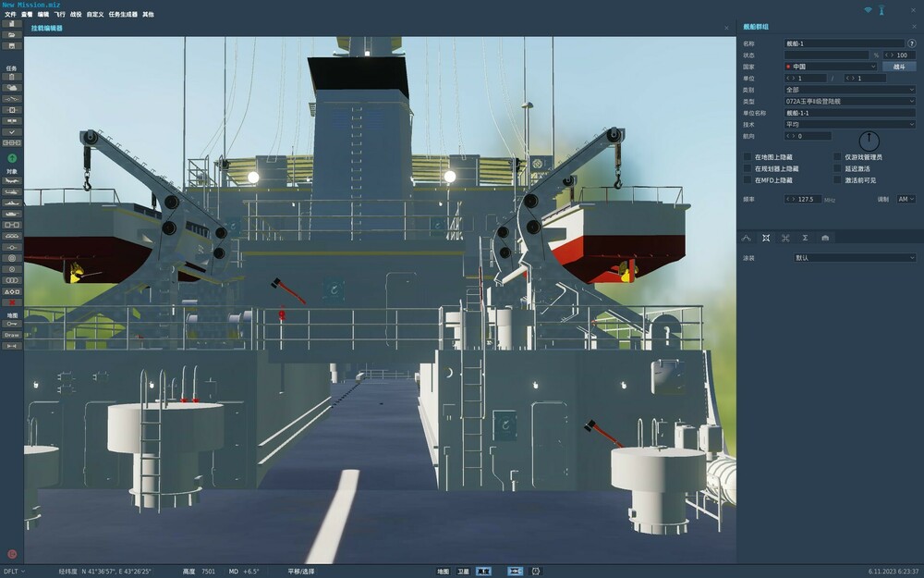Click the new mission icon in left toolbar

coord(11,24)
